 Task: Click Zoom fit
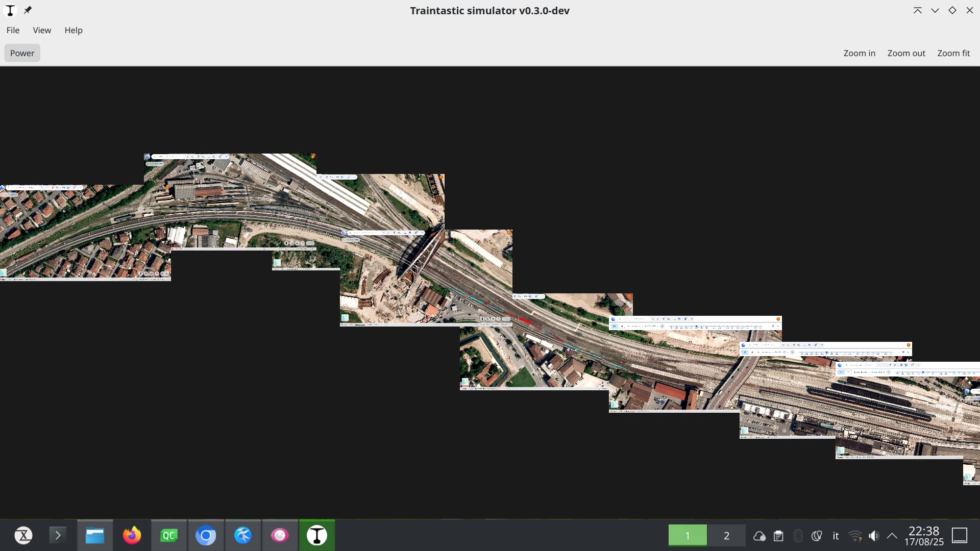(953, 53)
